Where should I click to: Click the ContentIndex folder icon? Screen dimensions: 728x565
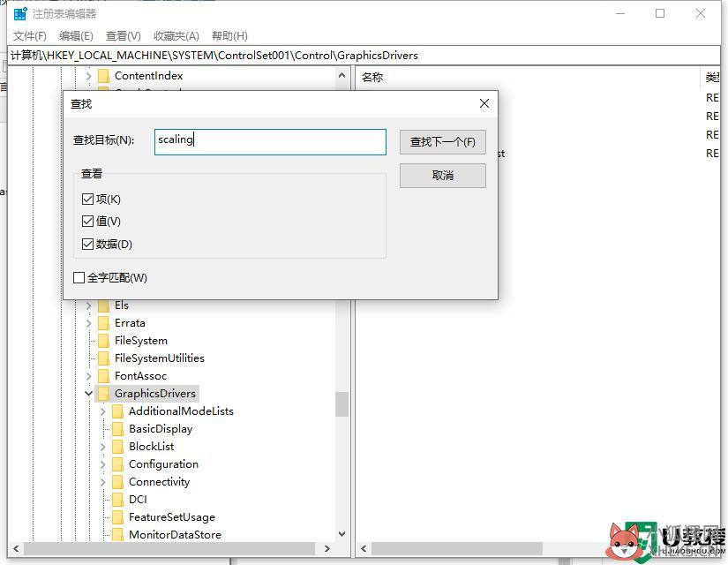(103, 76)
